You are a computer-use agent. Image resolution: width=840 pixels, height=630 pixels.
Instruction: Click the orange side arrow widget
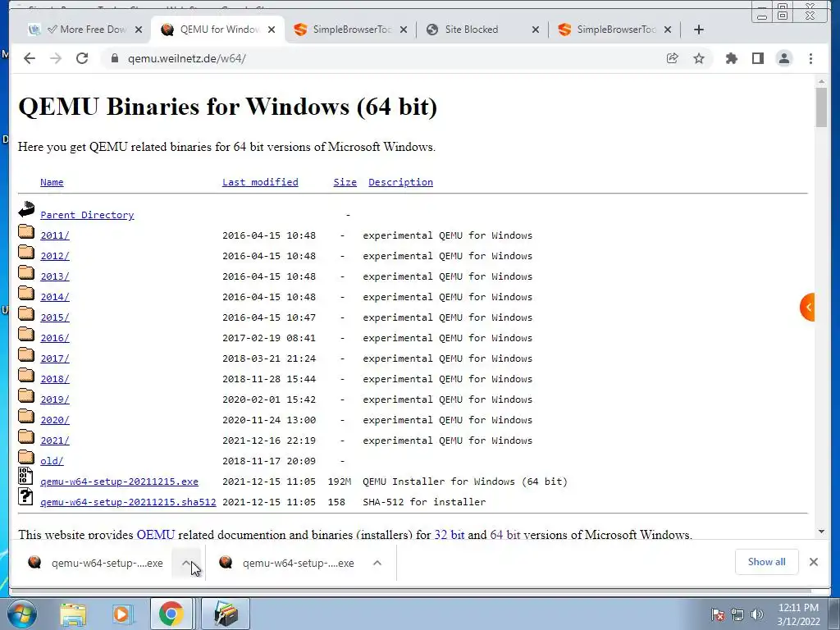(807, 307)
